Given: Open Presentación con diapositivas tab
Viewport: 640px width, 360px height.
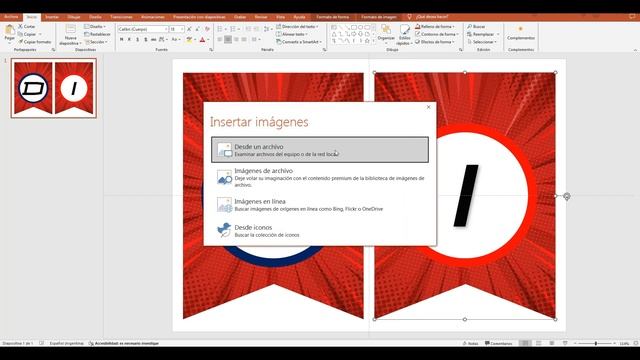Looking at the screenshot, I should [x=199, y=17].
